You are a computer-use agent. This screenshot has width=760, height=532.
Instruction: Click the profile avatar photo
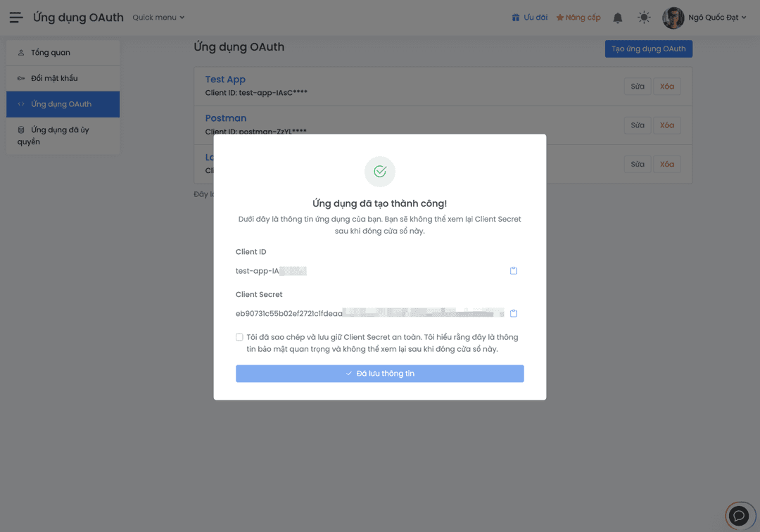click(673, 17)
